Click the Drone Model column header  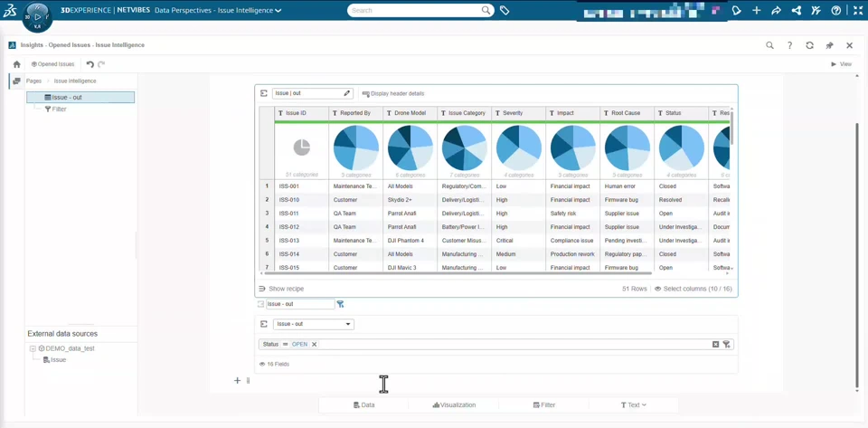tap(410, 113)
